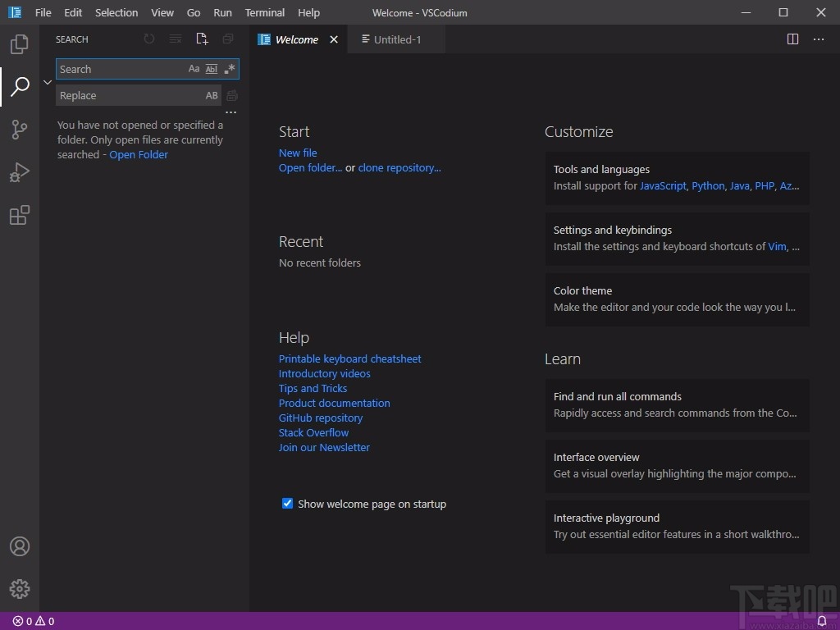
Task: Uncheck Show welcome page on startup
Action: (x=287, y=504)
